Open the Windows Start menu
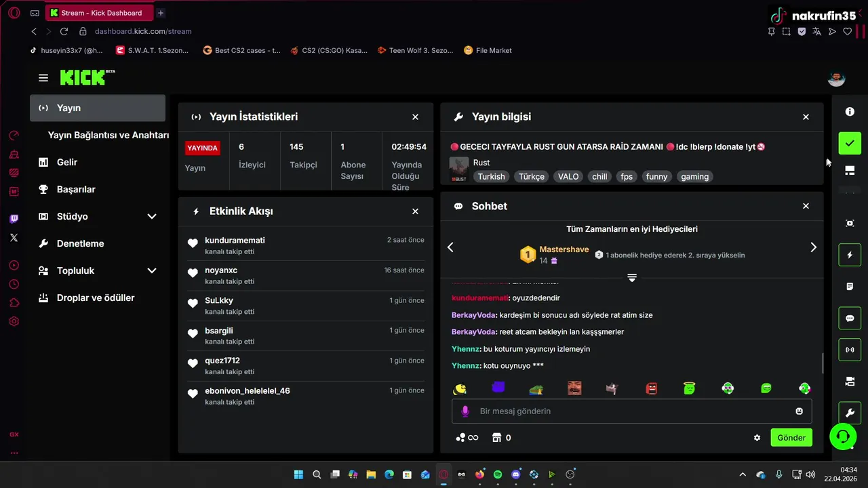This screenshot has width=868, height=488. point(298,474)
